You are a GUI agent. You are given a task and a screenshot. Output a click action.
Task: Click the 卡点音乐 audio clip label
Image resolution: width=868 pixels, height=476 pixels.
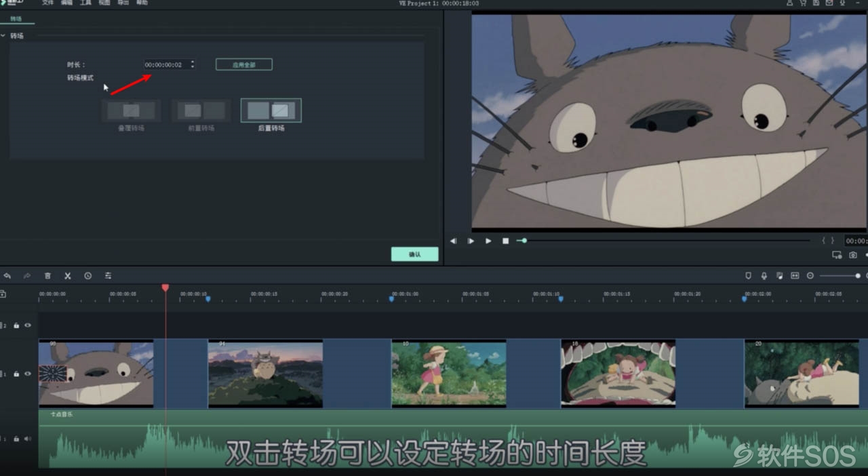pos(61,414)
